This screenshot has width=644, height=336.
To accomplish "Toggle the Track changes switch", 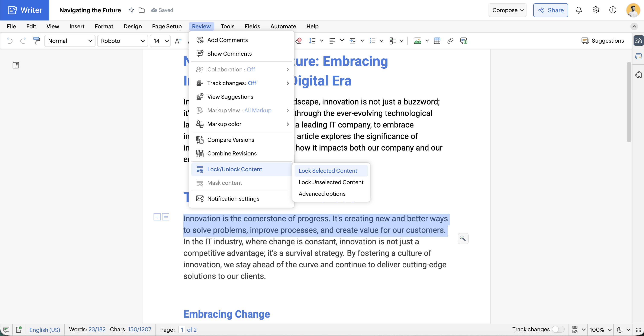I will pos(558,329).
